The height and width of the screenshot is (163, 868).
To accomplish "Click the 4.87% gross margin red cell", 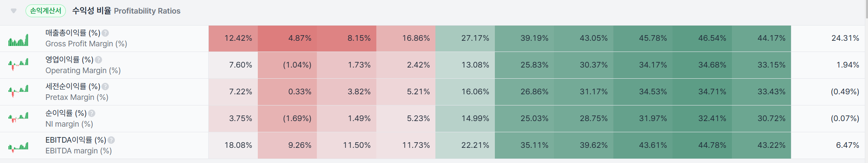I will [x=287, y=38].
